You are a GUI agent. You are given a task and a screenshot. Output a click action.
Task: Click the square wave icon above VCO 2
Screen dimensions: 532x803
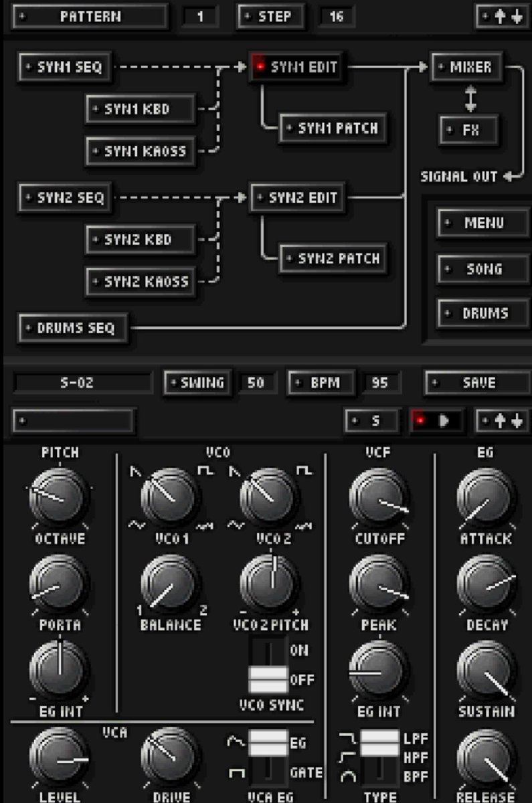[x=304, y=472]
